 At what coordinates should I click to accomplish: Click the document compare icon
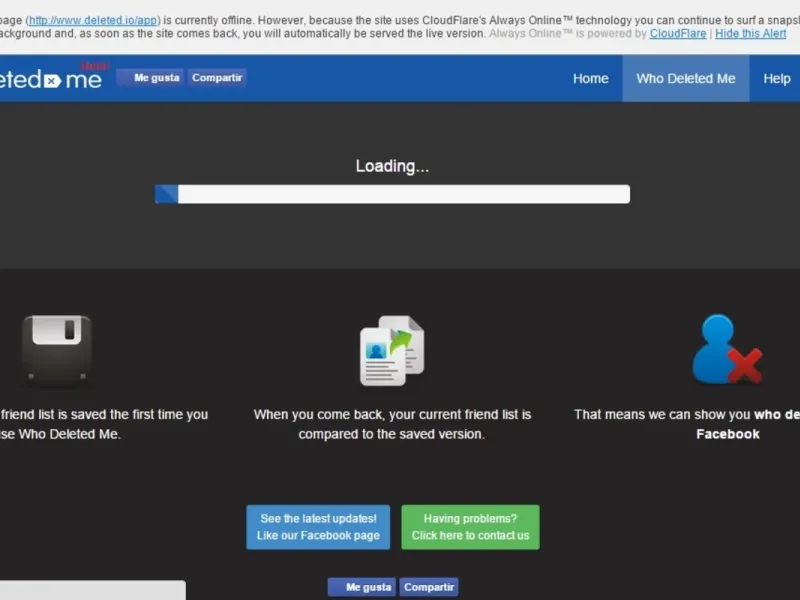[x=392, y=351]
